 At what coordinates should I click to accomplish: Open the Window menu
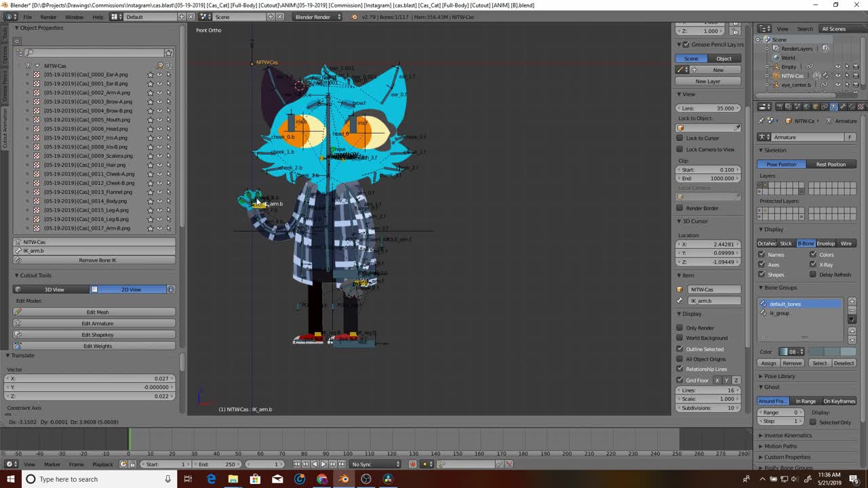[x=74, y=16]
